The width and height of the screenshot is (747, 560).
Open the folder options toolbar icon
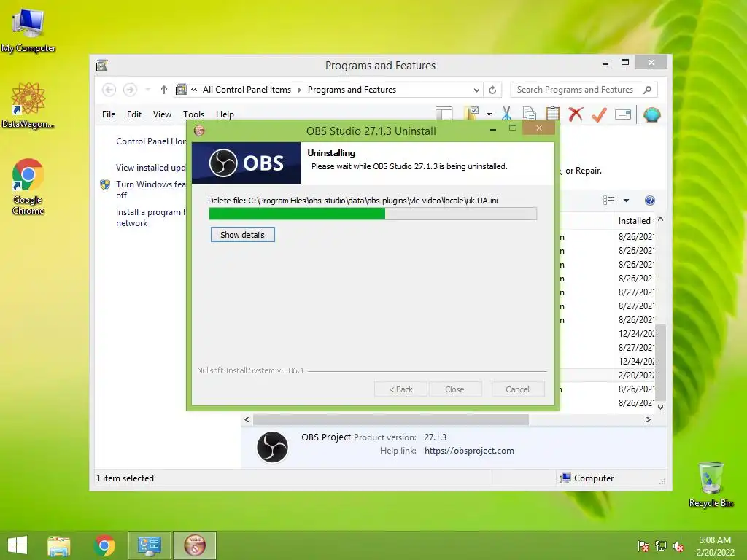[472, 113]
